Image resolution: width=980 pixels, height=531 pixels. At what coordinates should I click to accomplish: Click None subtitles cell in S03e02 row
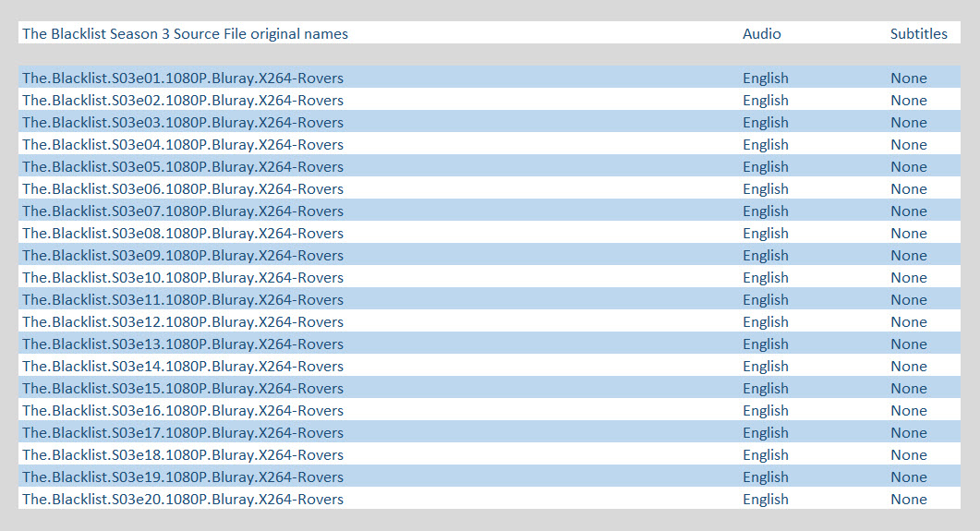click(x=909, y=101)
